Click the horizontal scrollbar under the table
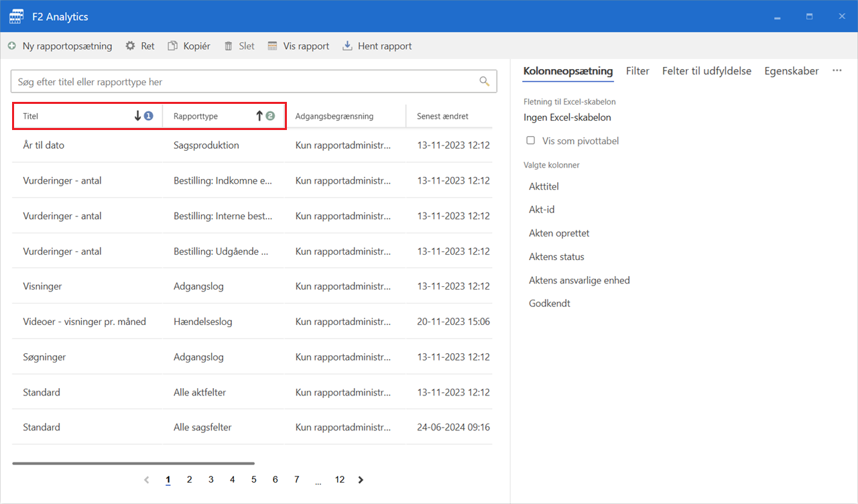The image size is (858, 504). point(133,463)
